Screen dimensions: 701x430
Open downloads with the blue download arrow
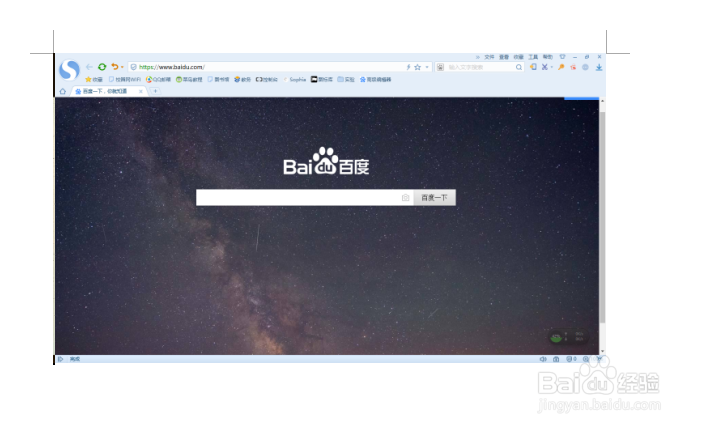pos(599,67)
